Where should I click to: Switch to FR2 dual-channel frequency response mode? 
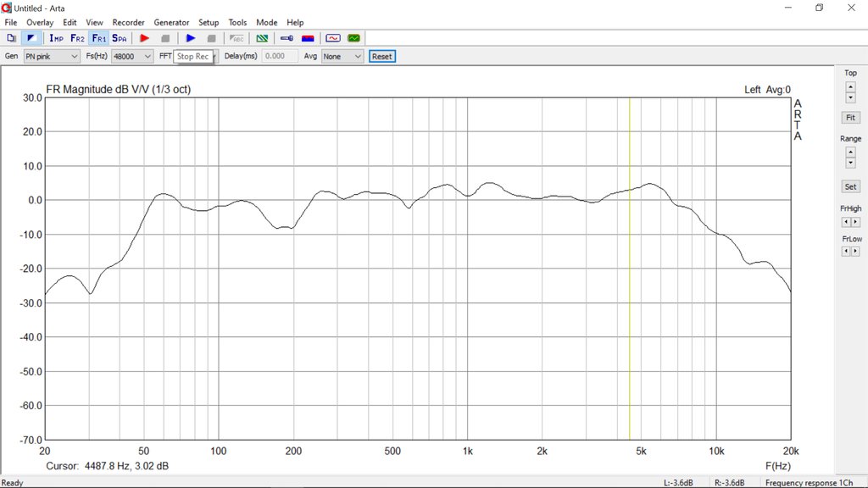coord(77,38)
